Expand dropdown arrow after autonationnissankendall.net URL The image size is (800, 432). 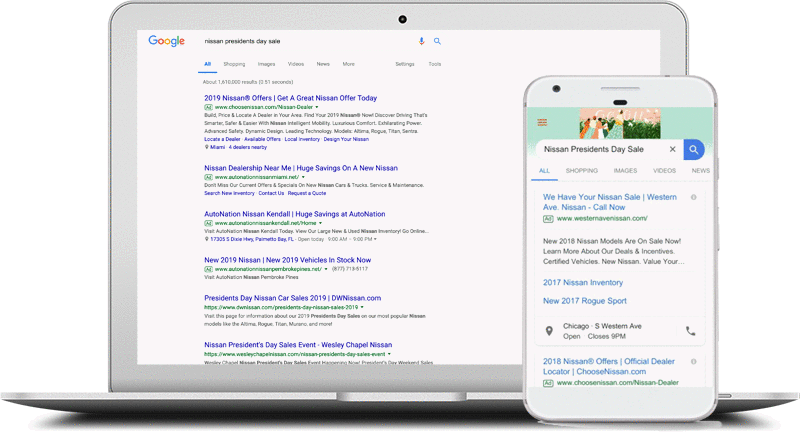click(320, 223)
